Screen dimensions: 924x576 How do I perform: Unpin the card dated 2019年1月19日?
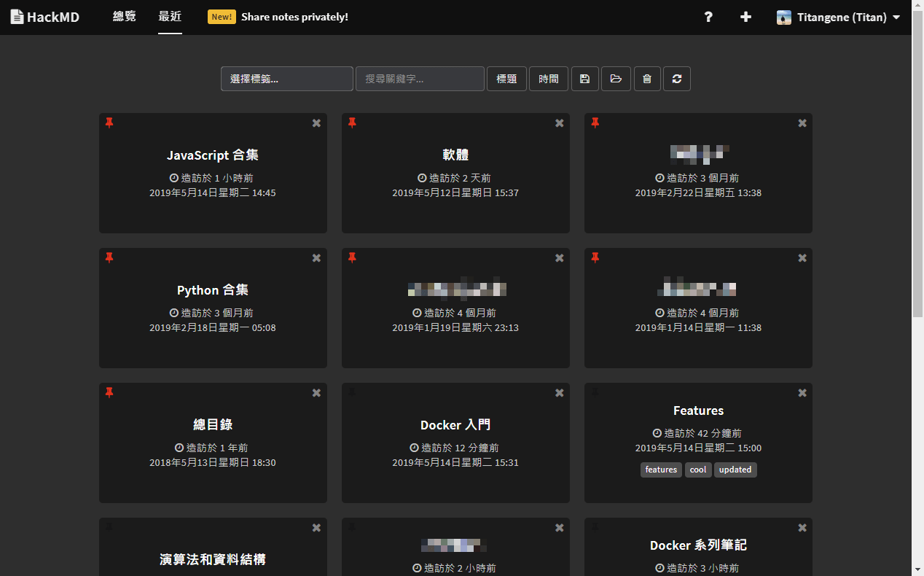pos(352,258)
